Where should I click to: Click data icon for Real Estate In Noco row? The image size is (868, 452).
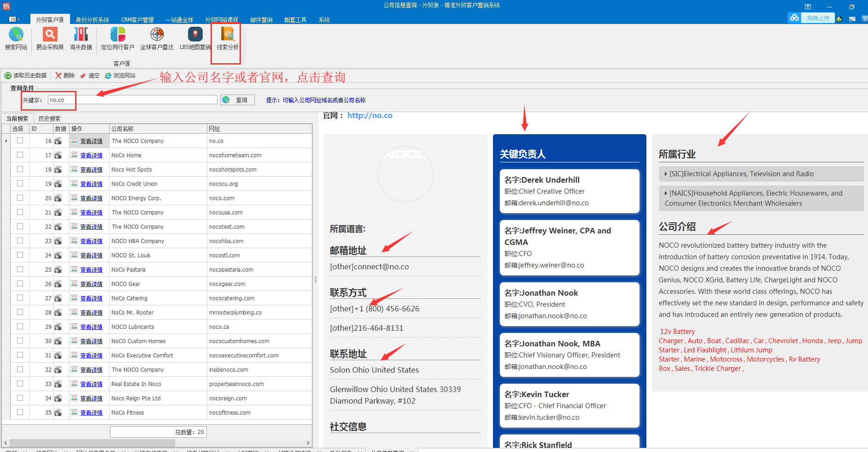[x=58, y=384]
